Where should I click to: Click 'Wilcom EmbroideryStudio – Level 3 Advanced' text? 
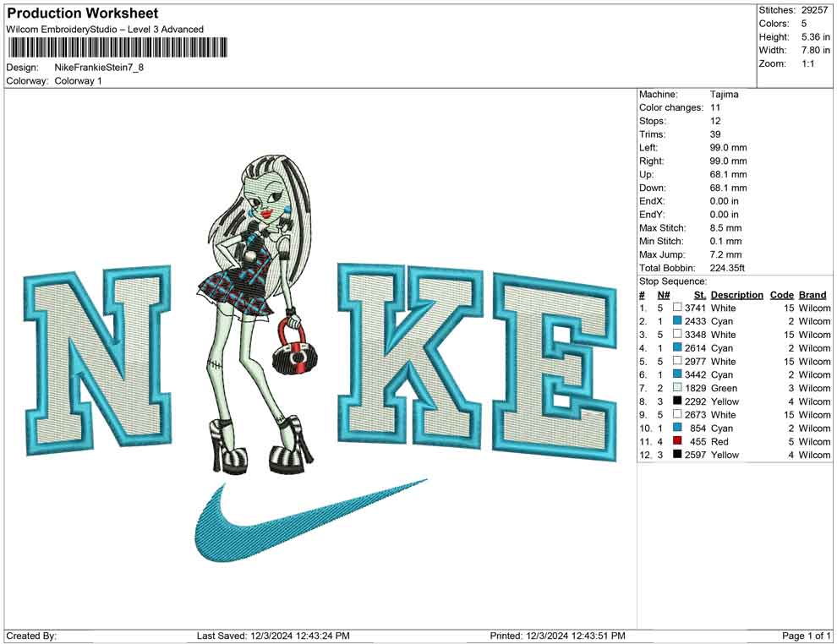click(105, 30)
